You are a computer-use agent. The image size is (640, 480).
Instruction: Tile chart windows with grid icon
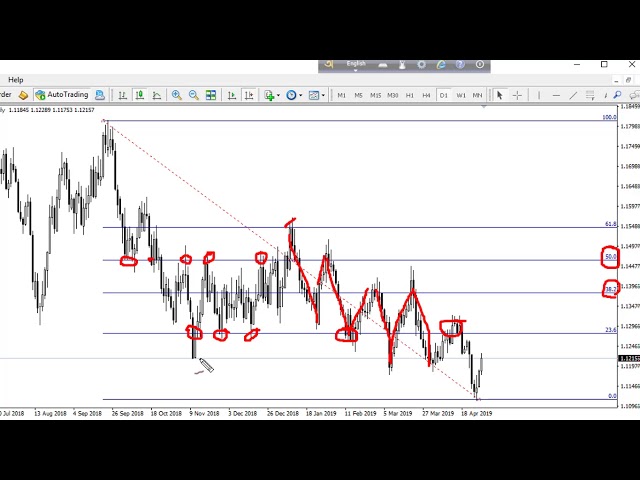(x=211, y=95)
